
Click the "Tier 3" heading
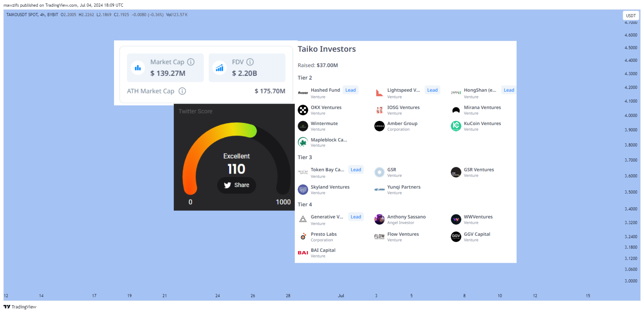[305, 157]
